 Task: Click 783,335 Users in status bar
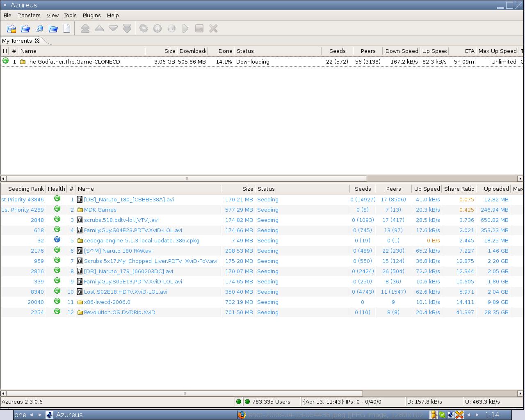click(272, 402)
